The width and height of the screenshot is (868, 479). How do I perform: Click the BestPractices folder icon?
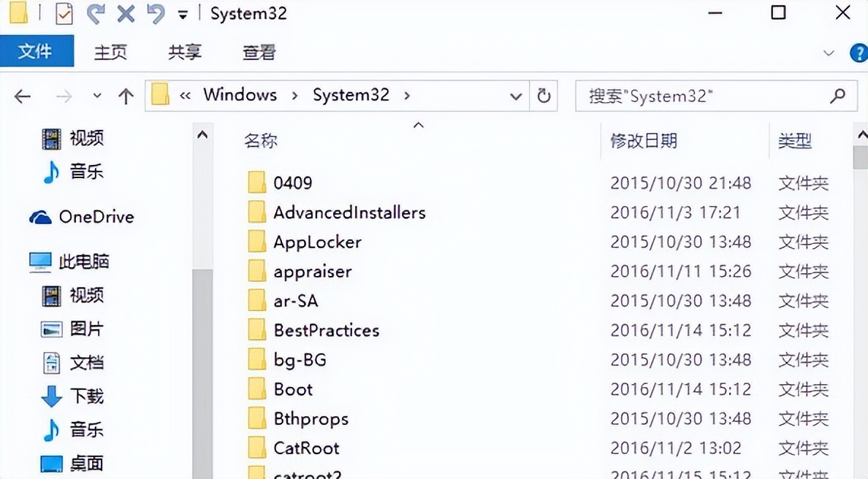click(257, 329)
